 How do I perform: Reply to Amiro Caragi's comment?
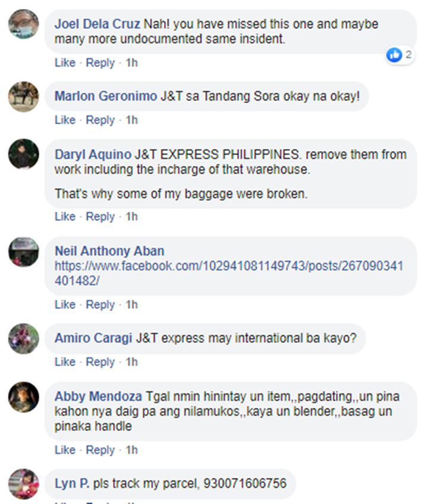point(100,361)
